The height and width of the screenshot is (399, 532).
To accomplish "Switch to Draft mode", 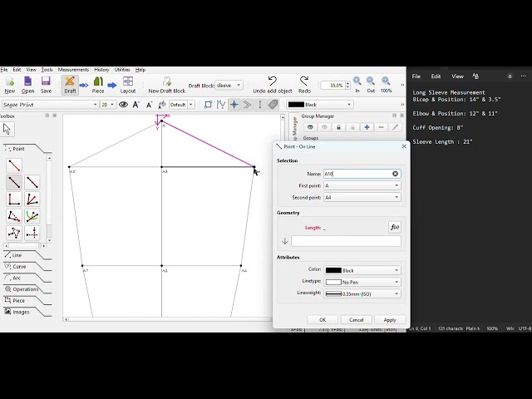I will 70,85.
